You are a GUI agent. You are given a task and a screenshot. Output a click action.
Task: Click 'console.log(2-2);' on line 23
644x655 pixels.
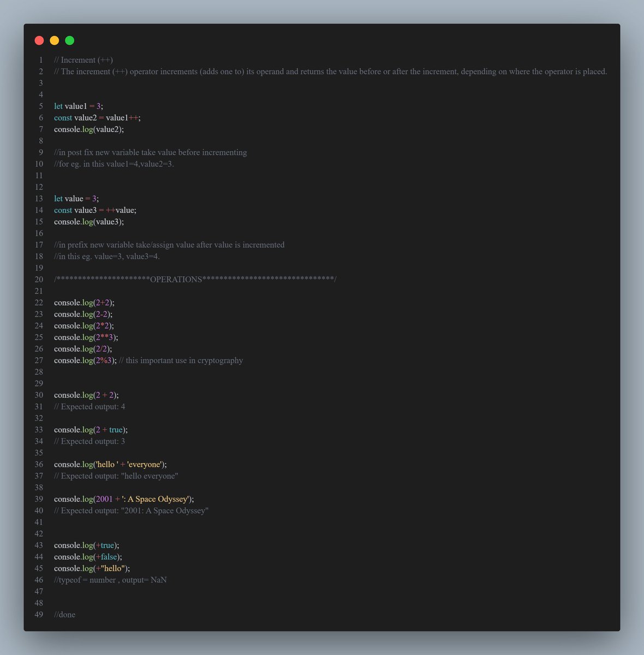tap(84, 314)
